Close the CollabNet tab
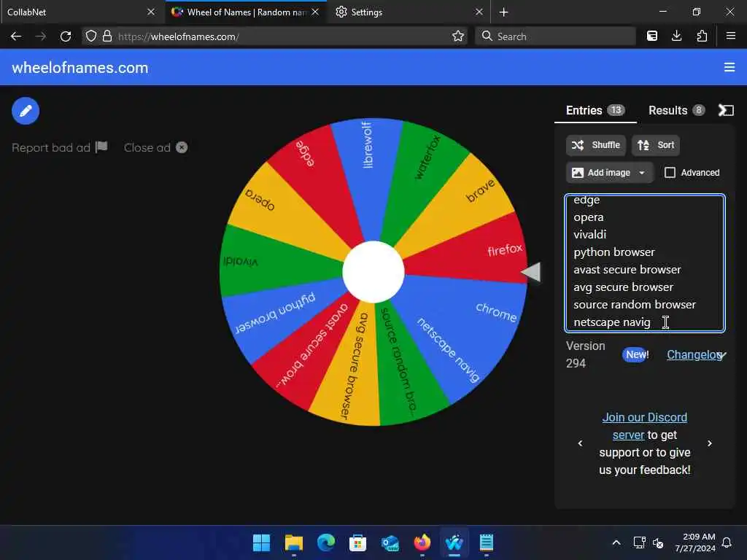747x560 pixels. 151,12
